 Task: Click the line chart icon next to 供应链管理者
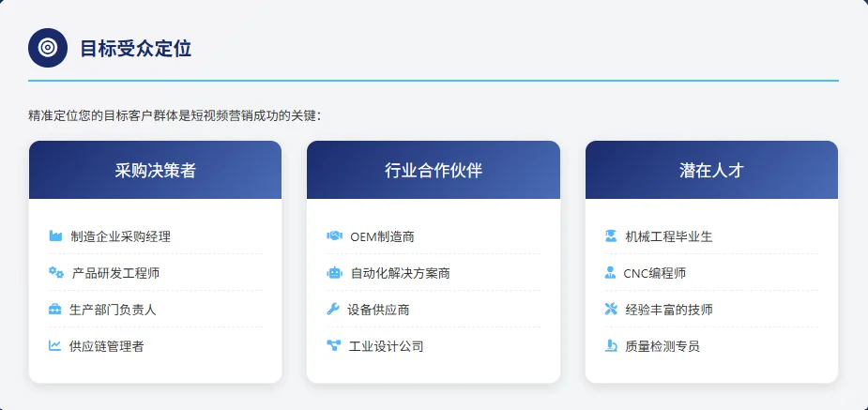(x=54, y=346)
